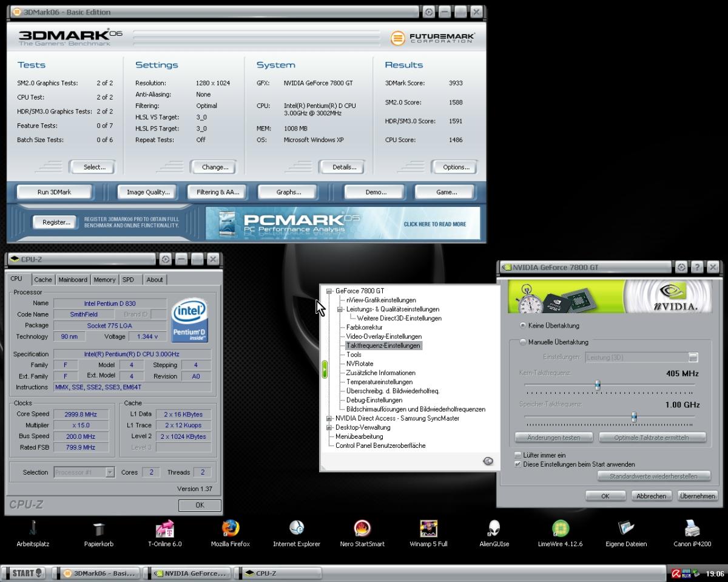Open Nero StartSmart desktop icon

point(362,533)
